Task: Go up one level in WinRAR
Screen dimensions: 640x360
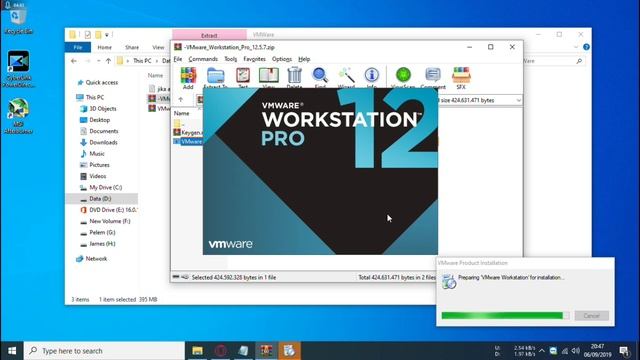Action: [x=180, y=100]
